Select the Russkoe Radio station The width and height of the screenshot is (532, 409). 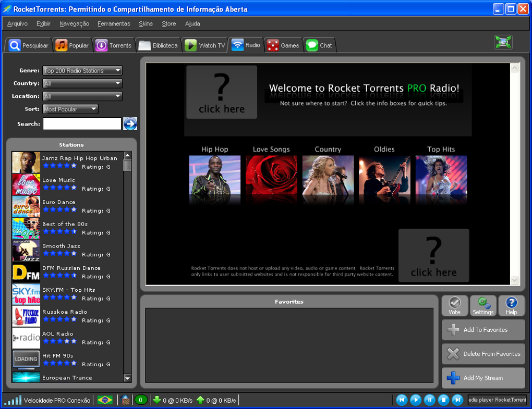click(67, 316)
